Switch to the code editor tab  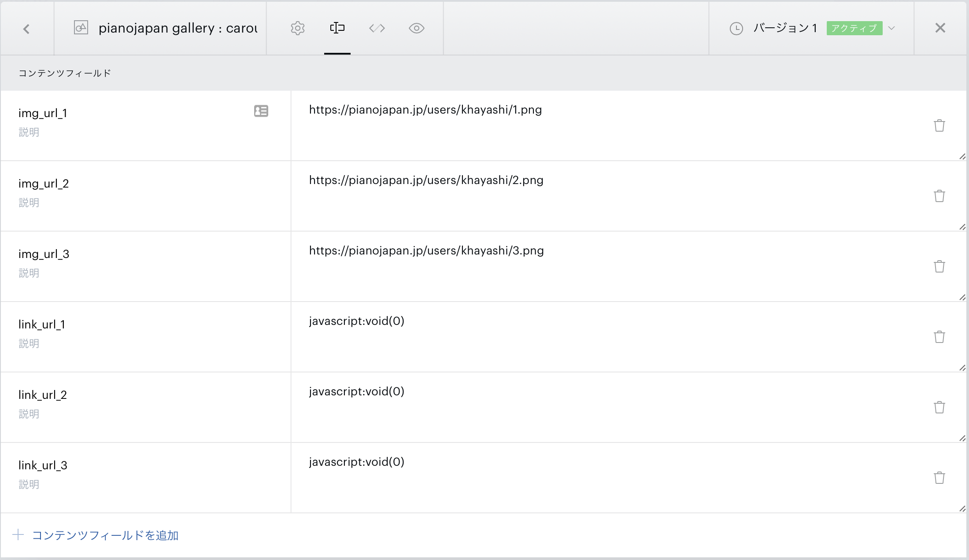[x=377, y=28]
